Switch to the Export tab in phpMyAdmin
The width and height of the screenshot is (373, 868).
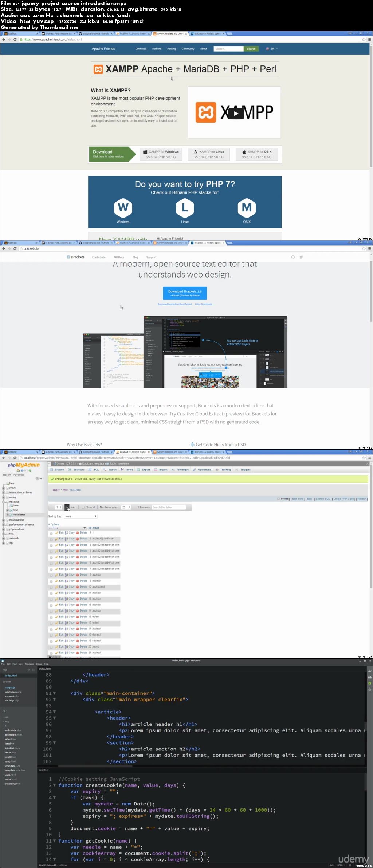pos(144,470)
